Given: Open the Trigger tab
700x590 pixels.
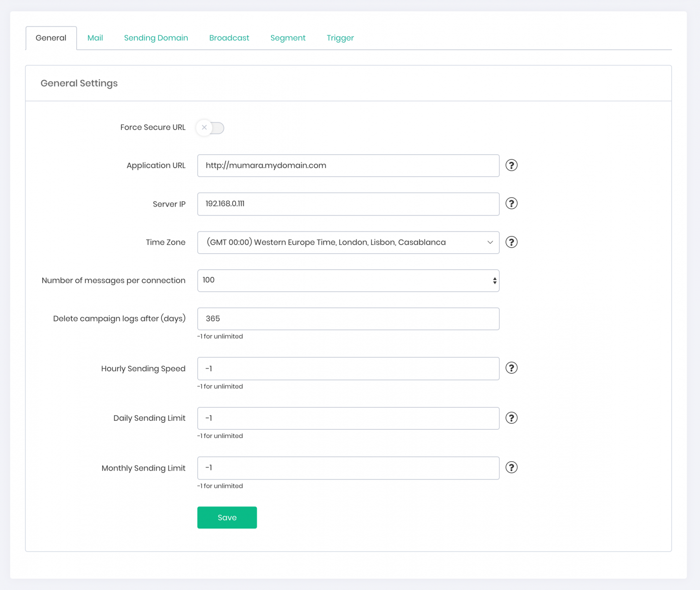Looking at the screenshot, I should click(340, 38).
